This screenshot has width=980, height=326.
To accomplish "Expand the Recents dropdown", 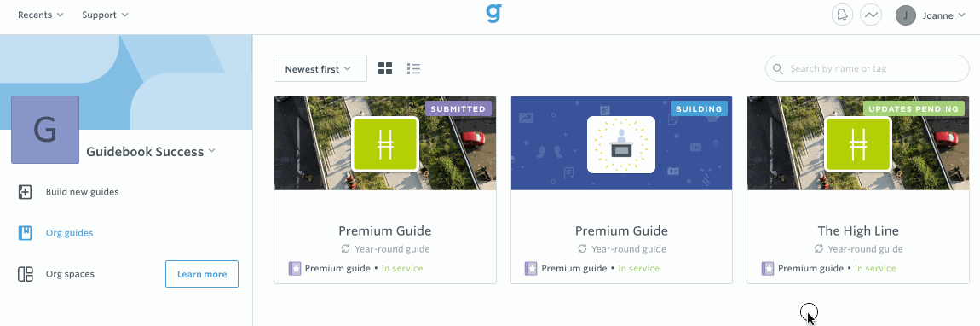I will tap(41, 15).
